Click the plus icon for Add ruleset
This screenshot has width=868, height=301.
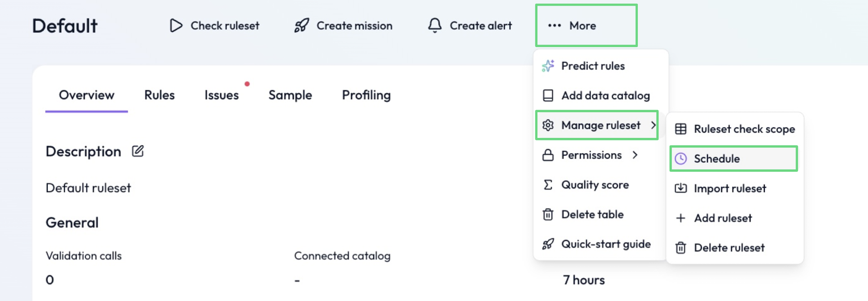click(681, 218)
